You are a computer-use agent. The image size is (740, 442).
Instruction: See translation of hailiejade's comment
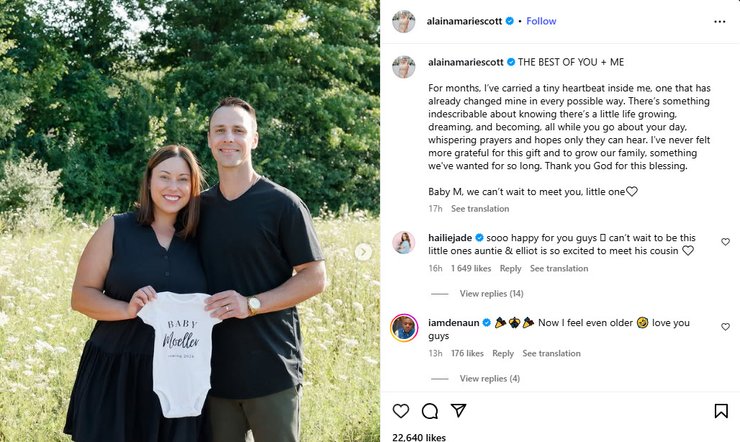click(x=559, y=268)
